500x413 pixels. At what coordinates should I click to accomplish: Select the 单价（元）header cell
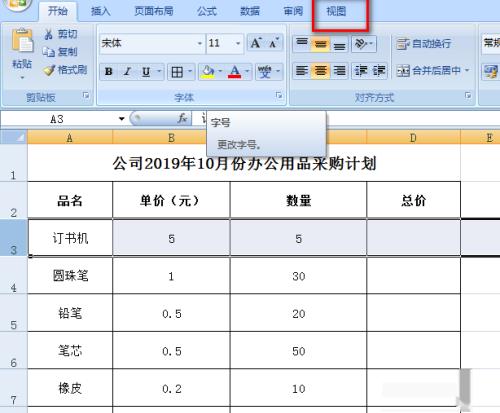[171, 200]
